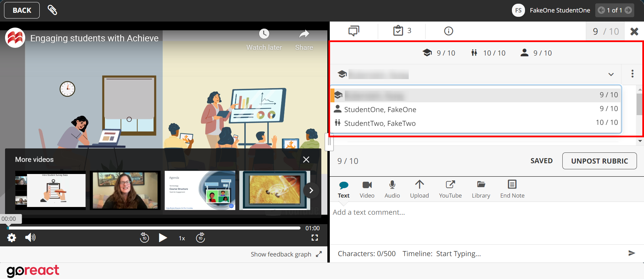Play the video

tap(163, 238)
